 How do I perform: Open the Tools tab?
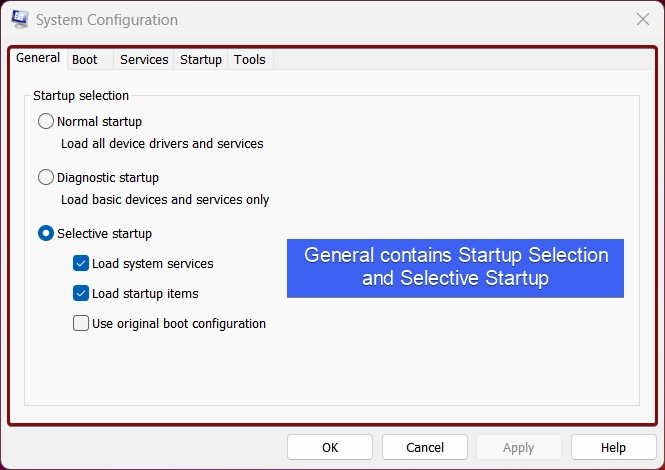(x=250, y=60)
